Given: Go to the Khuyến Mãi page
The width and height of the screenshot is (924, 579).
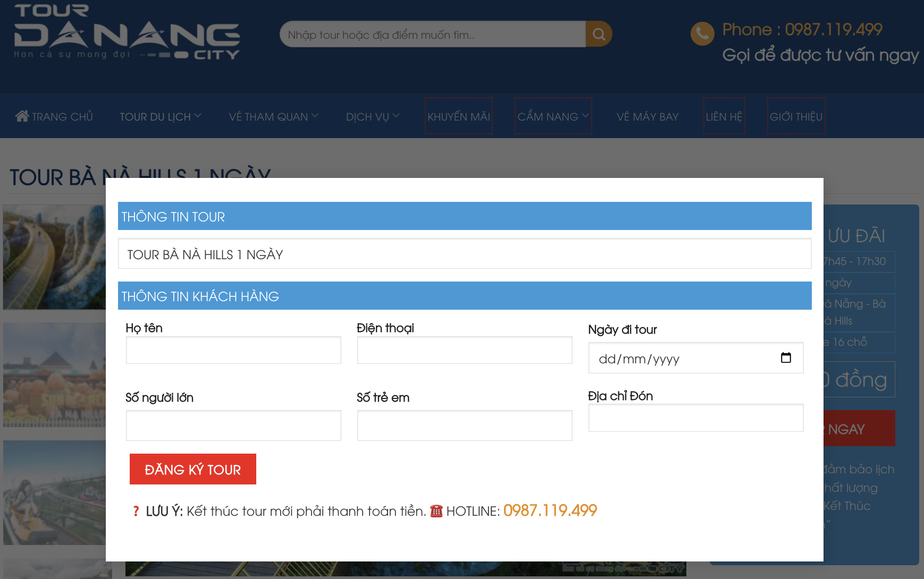Looking at the screenshot, I should [459, 116].
